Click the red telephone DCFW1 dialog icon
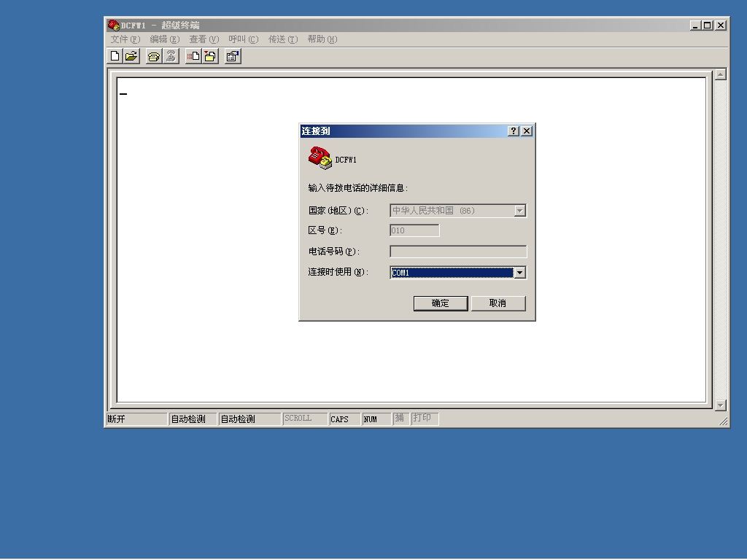The width and height of the screenshot is (747, 560). coord(320,158)
